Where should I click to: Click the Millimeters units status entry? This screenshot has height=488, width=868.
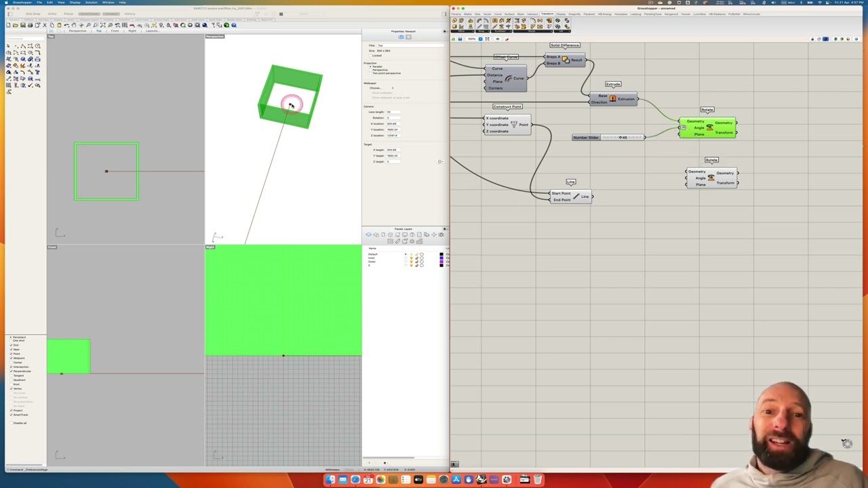332,469
